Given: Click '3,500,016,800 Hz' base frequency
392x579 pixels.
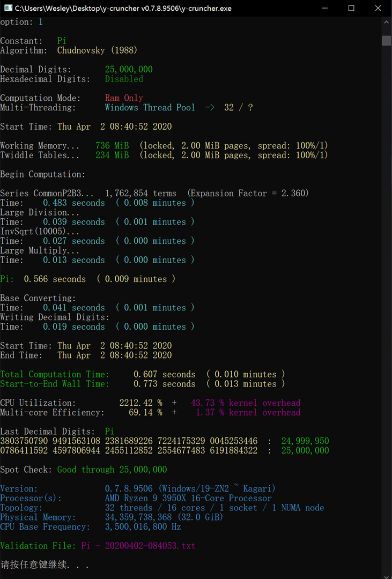Looking at the screenshot, I should (x=143, y=527).
